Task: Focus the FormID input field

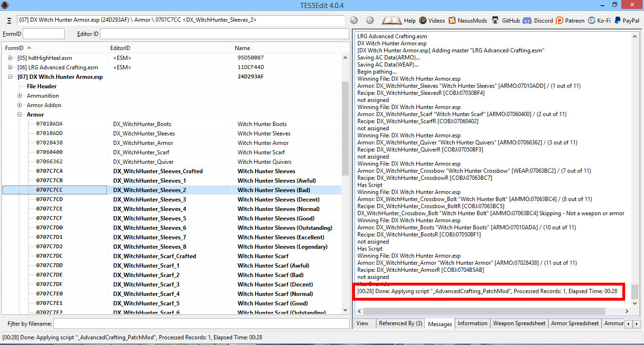Action: (x=43, y=34)
